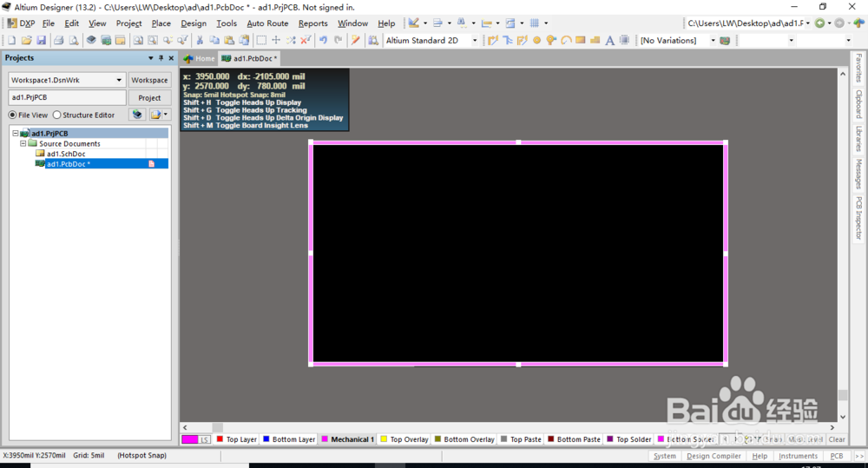Viewport: 868px width, 468px height.
Task: Open the File menu
Action: pyautogui.click(x=49, y=23)
